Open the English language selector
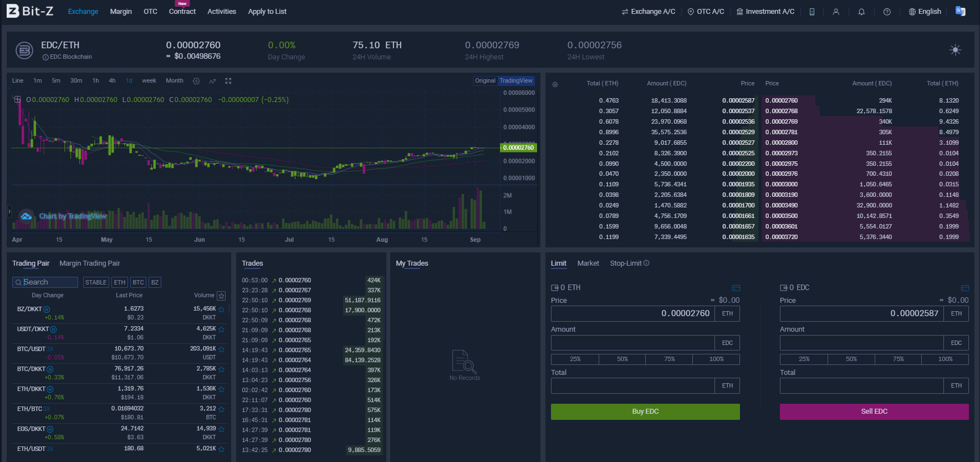Image resolution: width=980 pixels, height=462 pixels. click(x=925, y=12)
